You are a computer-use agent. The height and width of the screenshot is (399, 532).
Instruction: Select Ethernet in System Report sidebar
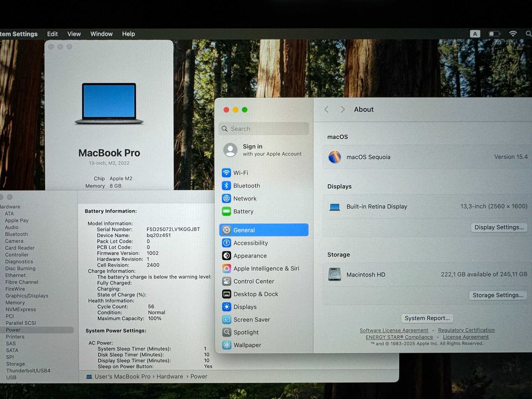click(15, 275)
